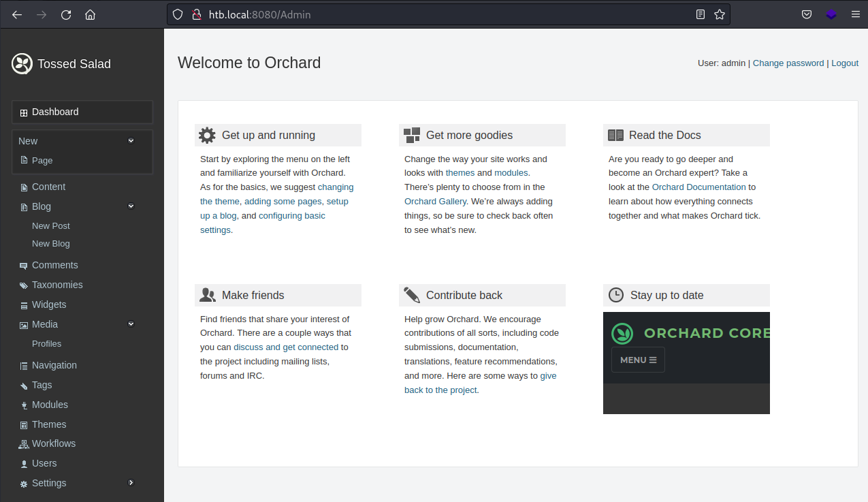Collapse the Blog submenu chevron
This screenshot has width=868, height=502.
pyautogui.click(x=131, y=206)
